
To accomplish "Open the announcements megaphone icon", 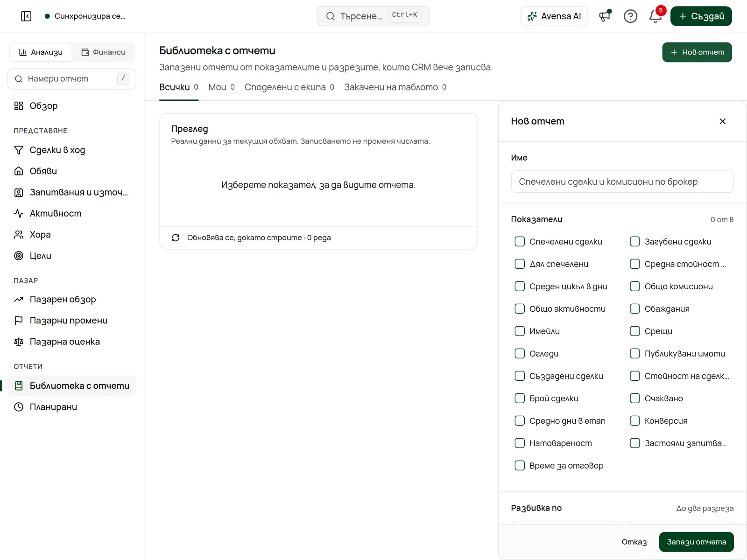I will 605,16.
